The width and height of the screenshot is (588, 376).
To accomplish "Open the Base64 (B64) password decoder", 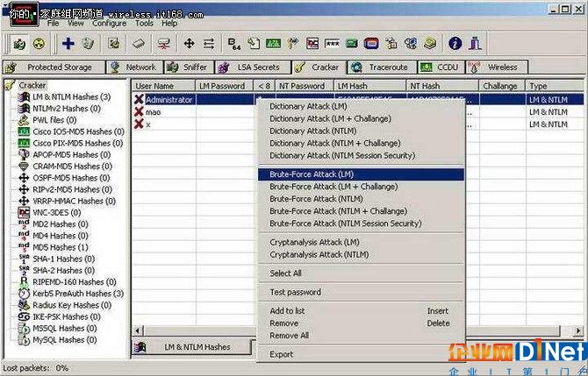I will [234, 44].
